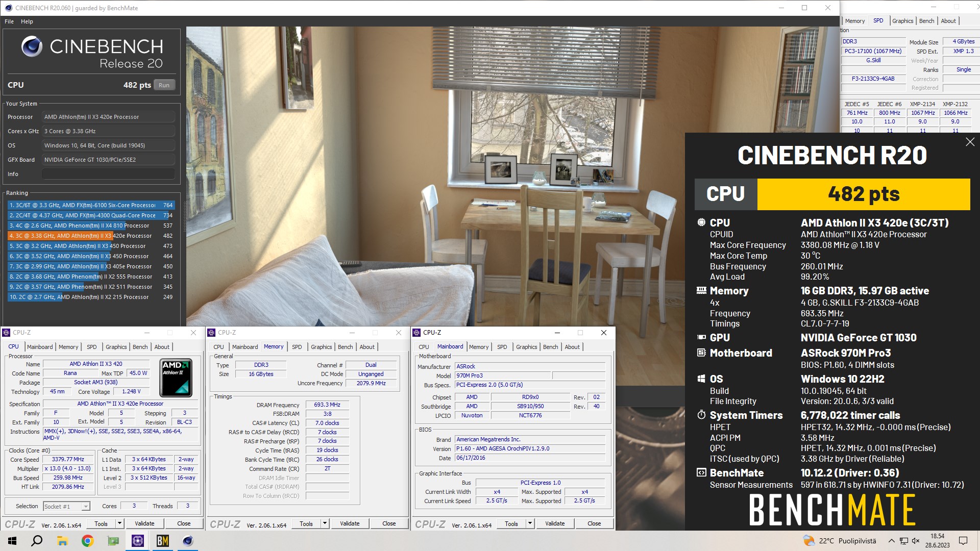Select the SPD tab in the Memory CPU-Z window
This screenshot has width=980, height=551.
(297, 347)
